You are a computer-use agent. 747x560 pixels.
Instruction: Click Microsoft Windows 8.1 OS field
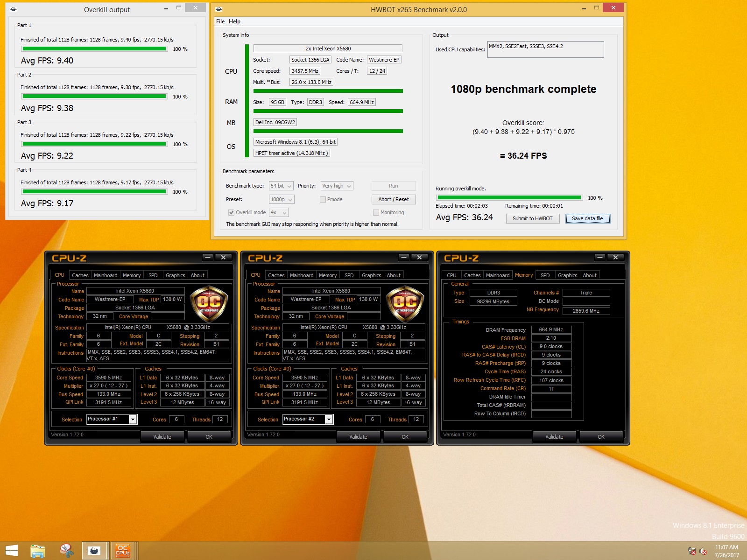click(296, 142)
